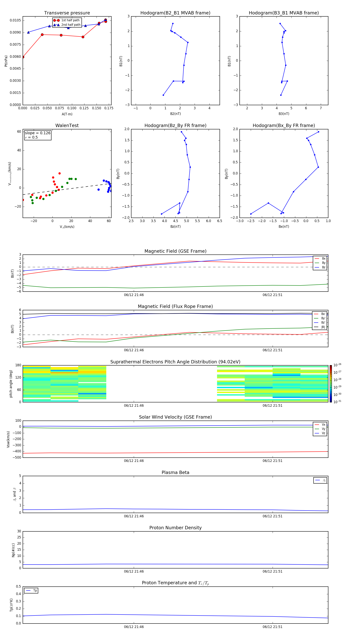
Task: Click the Np(#/cc) axis label
Action: pos(13,550)
